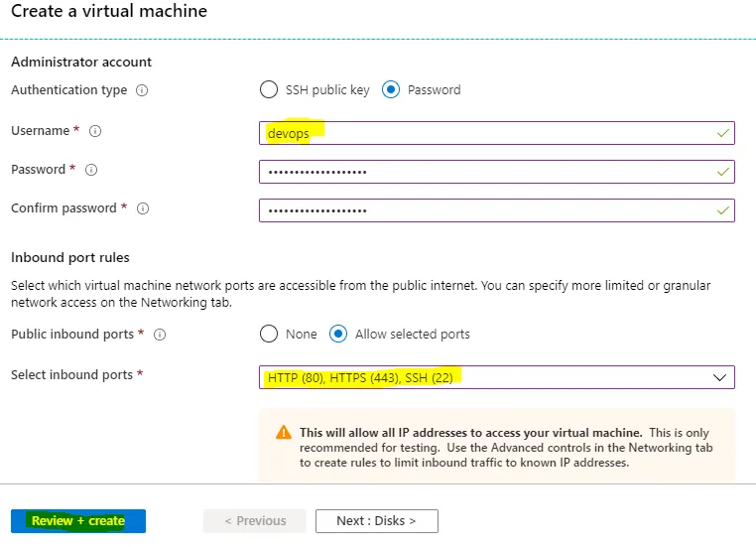Choose Allow selected ports option
This screenshot has height=547, width=756.
pyautogui.click(x=338, y=334)
